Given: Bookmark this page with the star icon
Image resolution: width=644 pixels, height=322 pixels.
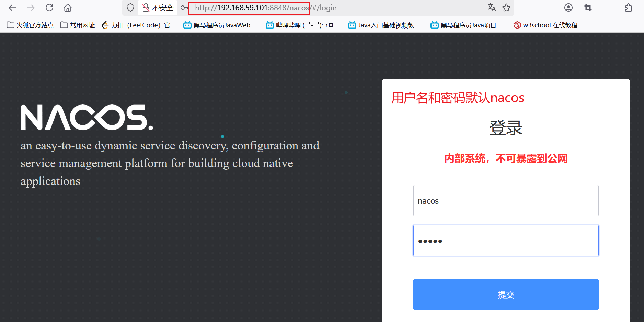Looking at the screenshot, I should click(x=506, y=8).
